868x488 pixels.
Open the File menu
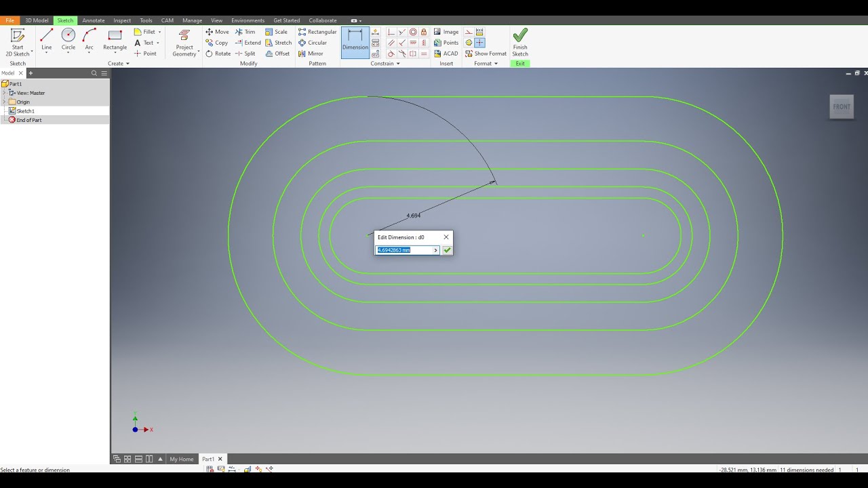pyautogui.click(x=9, y=20)
